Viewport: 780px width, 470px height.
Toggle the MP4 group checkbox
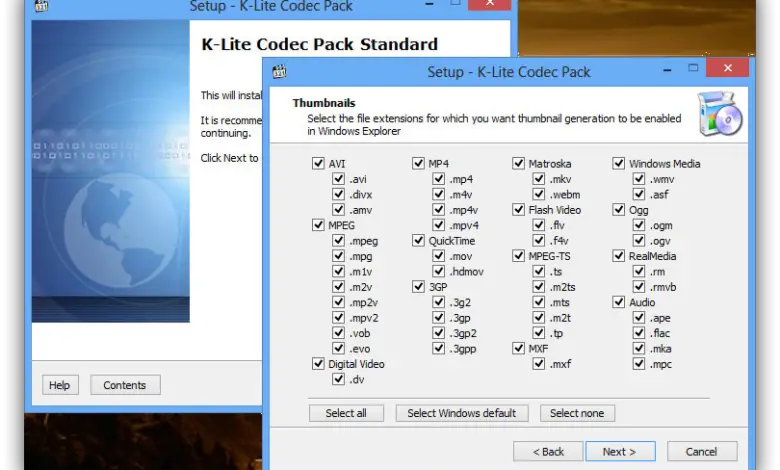point(418,163)
